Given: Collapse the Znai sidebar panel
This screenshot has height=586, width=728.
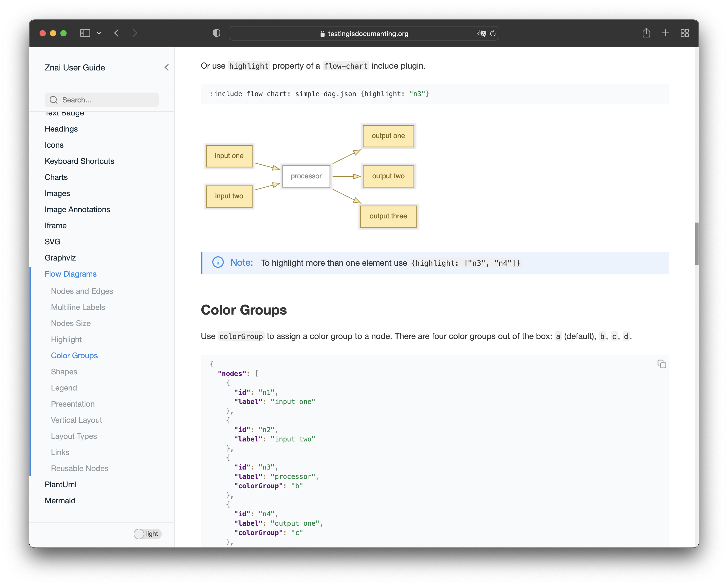Looking at the screenshot, I should [x=167, y=68].
